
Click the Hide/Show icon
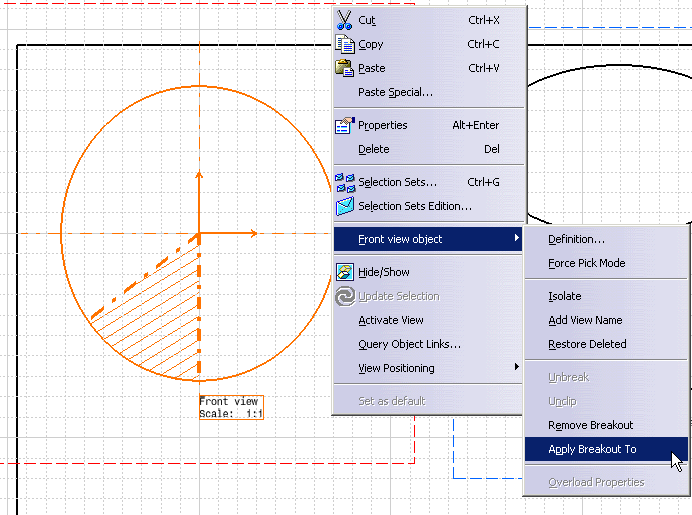tap(345, 272)
